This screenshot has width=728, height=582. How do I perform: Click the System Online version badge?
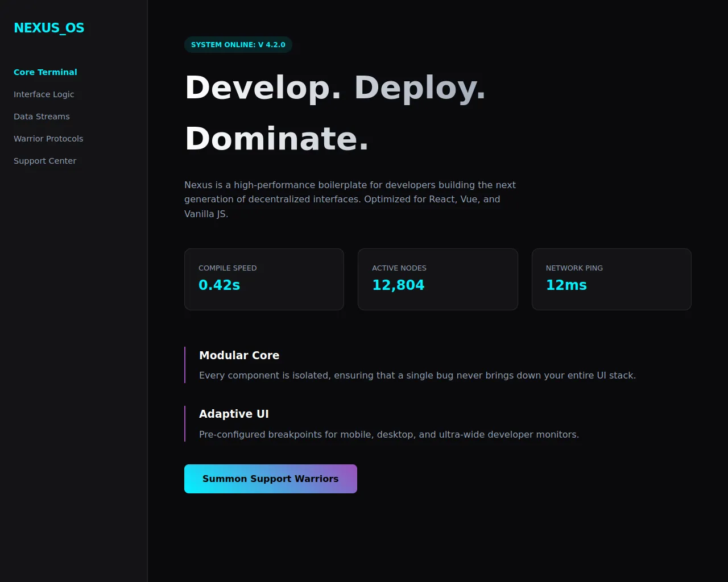238,45
